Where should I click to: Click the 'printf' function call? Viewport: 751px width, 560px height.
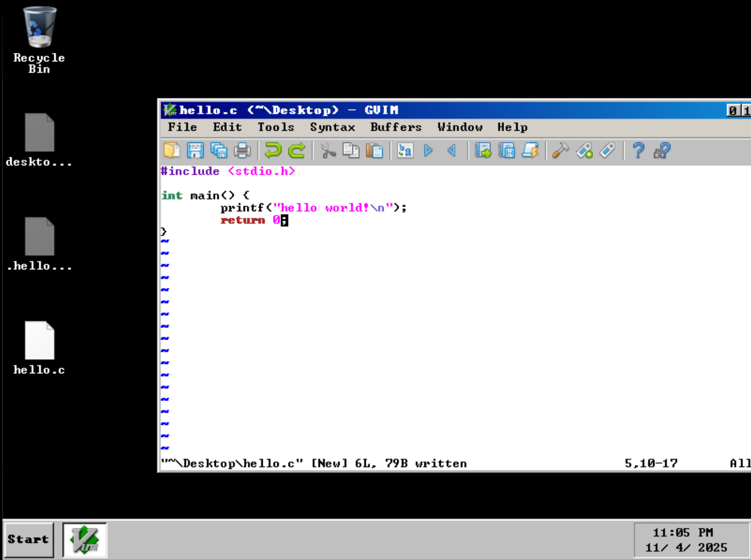click(242, 208)
